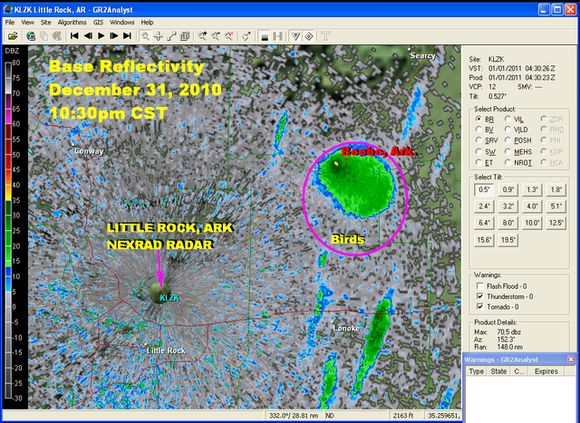
Task: Jump to first frame in toolbar
Action: tap(74, 36)
